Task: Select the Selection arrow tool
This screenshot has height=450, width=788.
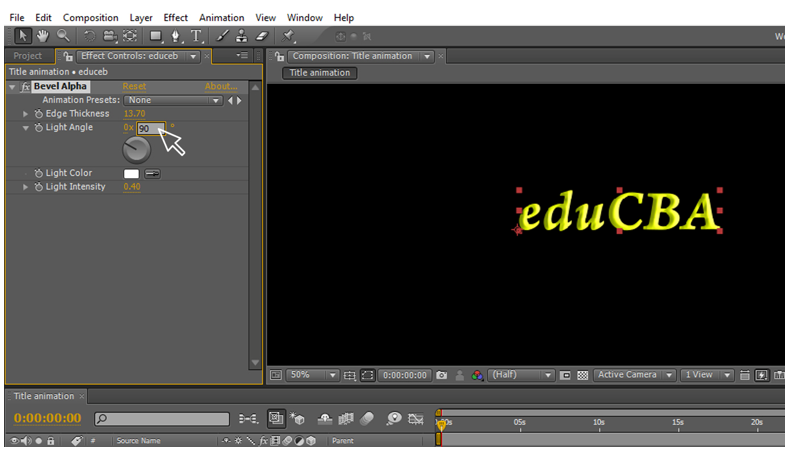Action: click(23, 36)
